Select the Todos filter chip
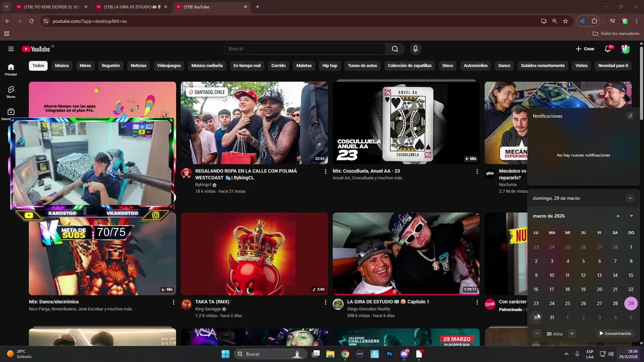Image resolution: width=644 pixels, height=362 pixels. point(38,65)
